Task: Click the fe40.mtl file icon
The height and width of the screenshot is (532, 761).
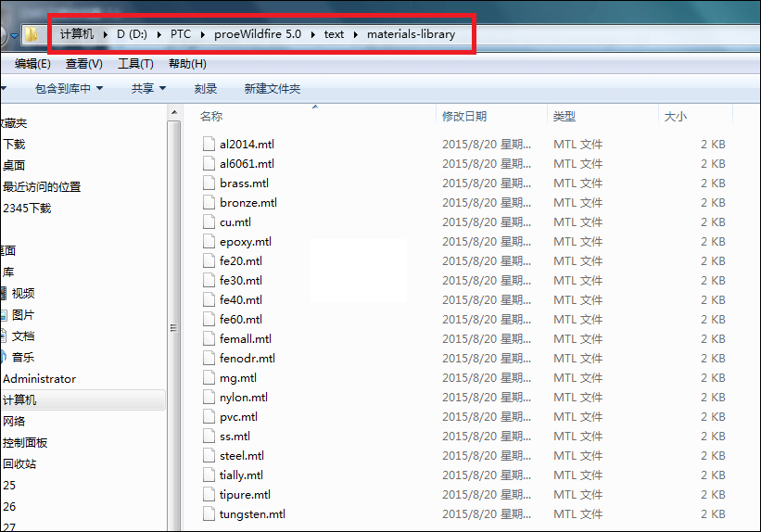Action: click(209, 299)
